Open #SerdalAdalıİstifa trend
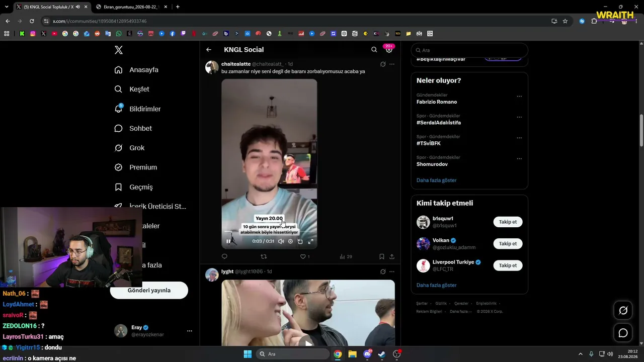This screenshot has height=362, width=644. click(x=439, y=123)
